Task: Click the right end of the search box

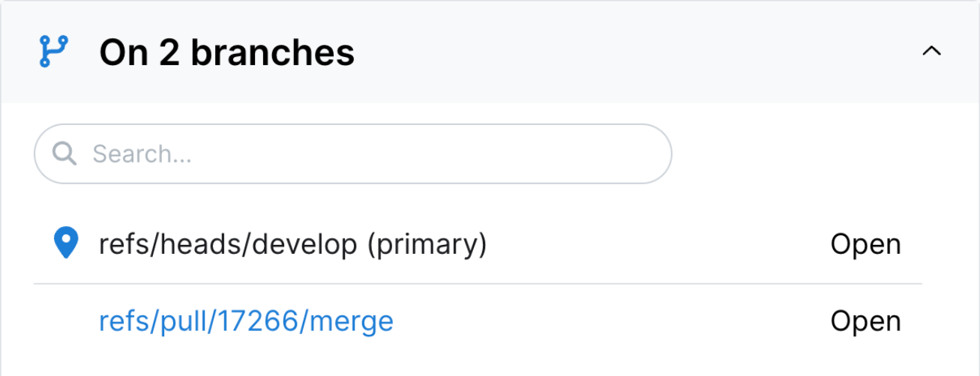Action: [645, 154]
